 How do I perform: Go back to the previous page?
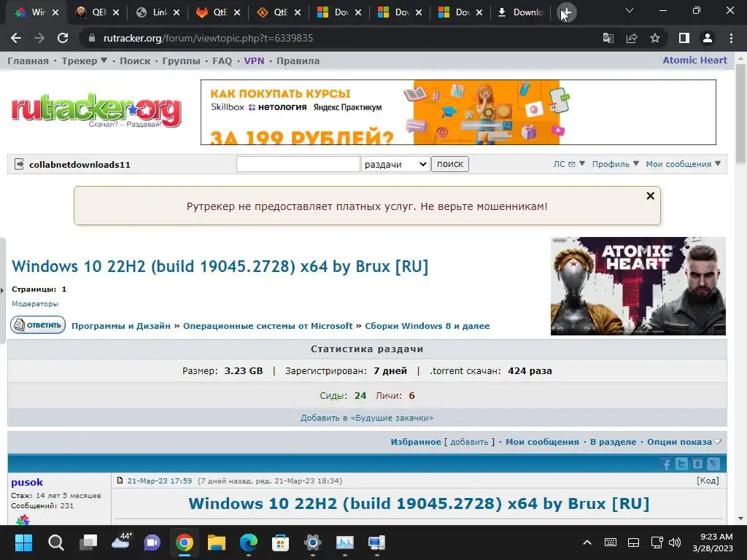pyautogui.click(x=16, y=38)
